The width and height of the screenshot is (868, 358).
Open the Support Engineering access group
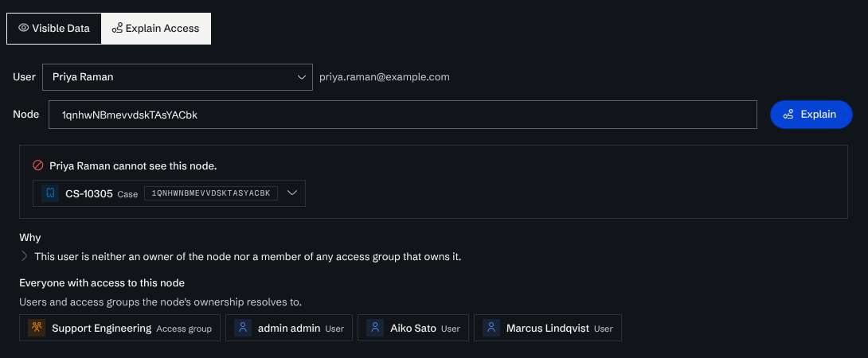click(119, 328)
